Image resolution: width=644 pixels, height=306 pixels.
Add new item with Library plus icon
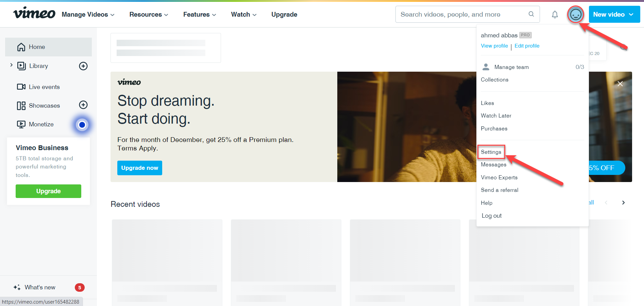83,66
